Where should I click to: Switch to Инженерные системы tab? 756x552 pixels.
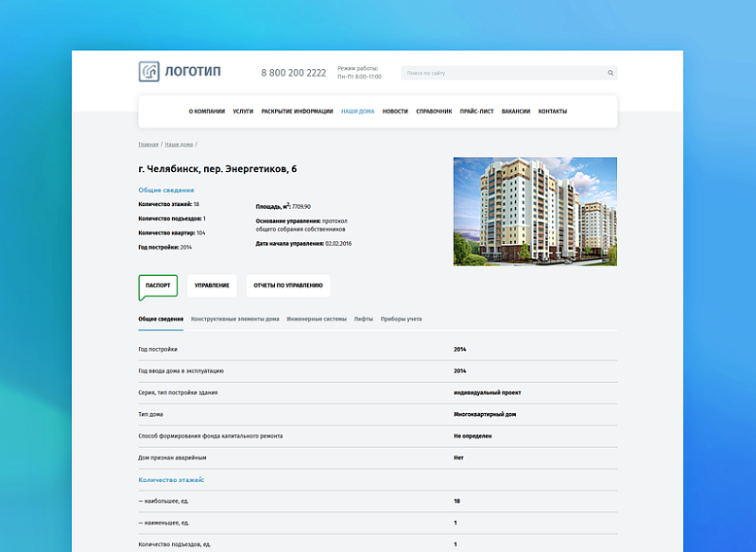click(x=317, y=319)
